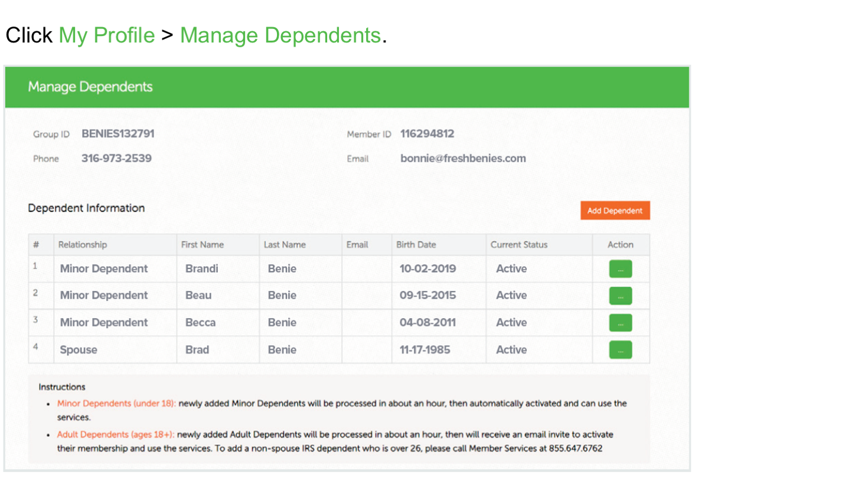Click the Adult Dependents (ages 18+) orange text

pos(116,435)
